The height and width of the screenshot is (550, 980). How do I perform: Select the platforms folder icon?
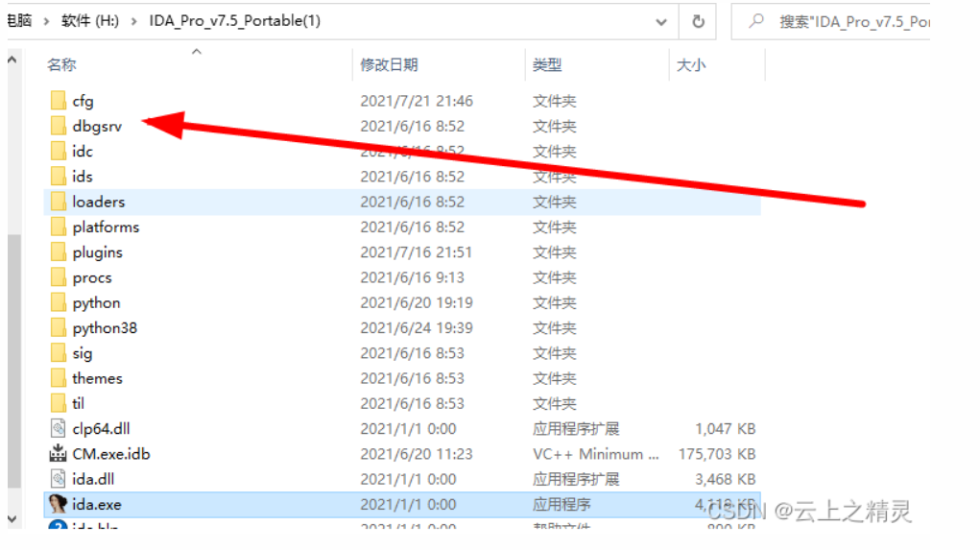59,227
